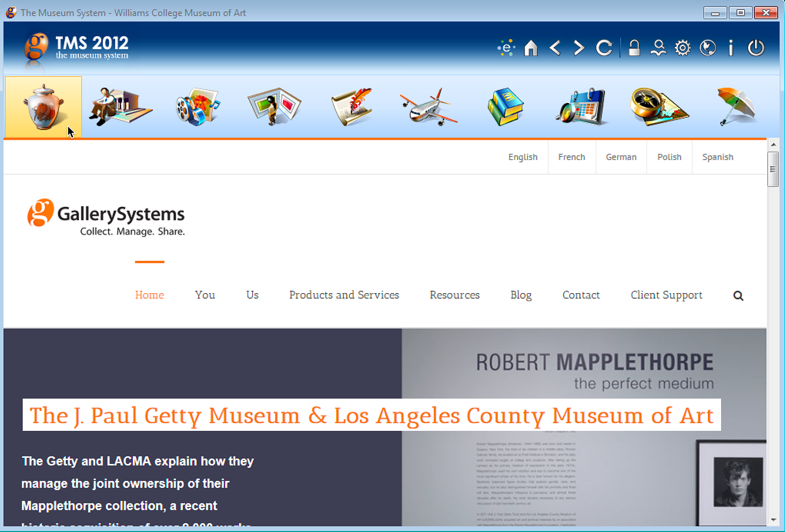Open the Getty Museum & LACMA headline
Image resolution: width=785 pixels, height=532 pixels.
pos(371,415)
